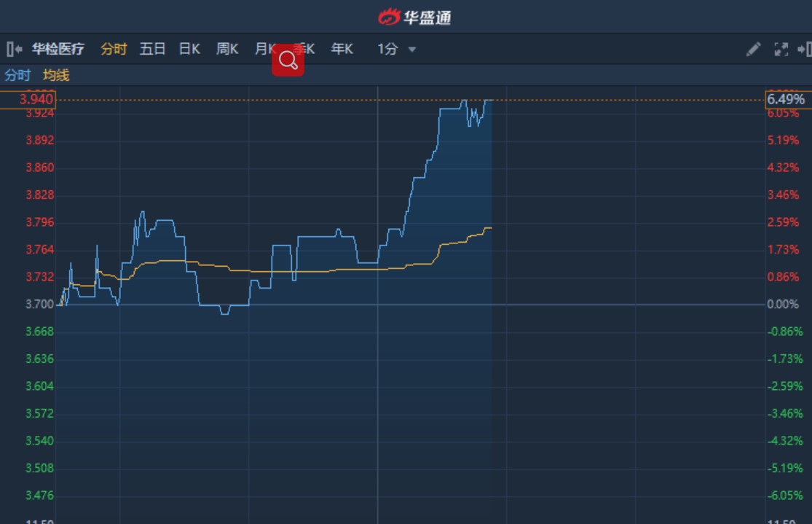Open the red search magnifier
The height and width of the screenshot is (524, 812).
(288, 59)
